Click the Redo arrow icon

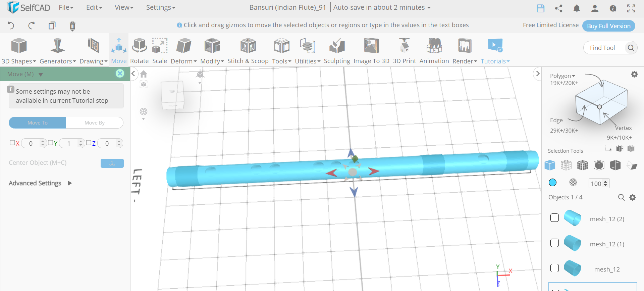tap(31, 26)
